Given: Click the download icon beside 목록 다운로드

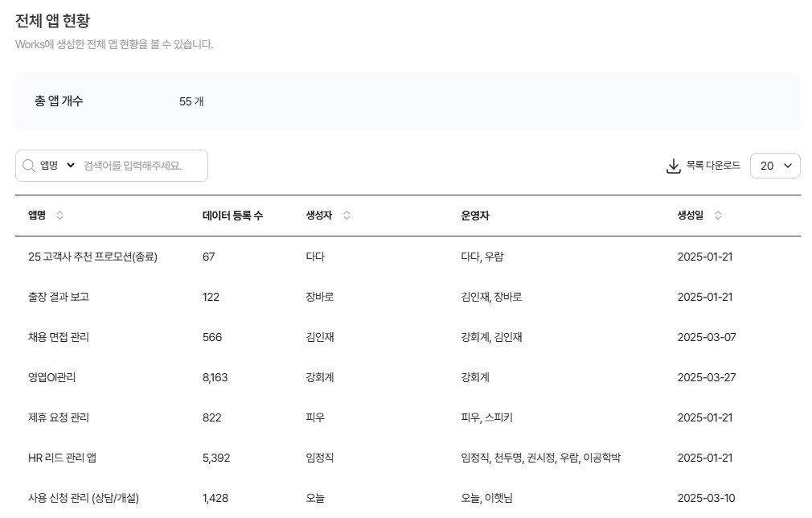Looking at the screenshot, I should tap(674, 166).
